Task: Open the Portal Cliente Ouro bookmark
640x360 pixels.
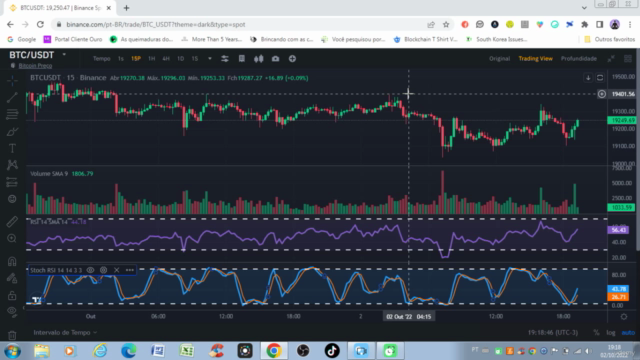Action: pyautogui.click(x=73, y=39)
